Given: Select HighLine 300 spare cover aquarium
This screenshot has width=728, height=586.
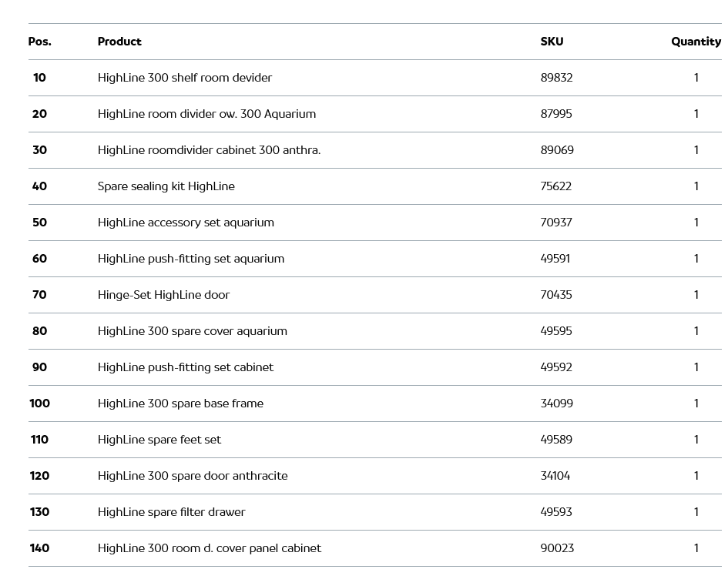Looking at the screenshot, I should pyautogui.click(x=193, y=331).
